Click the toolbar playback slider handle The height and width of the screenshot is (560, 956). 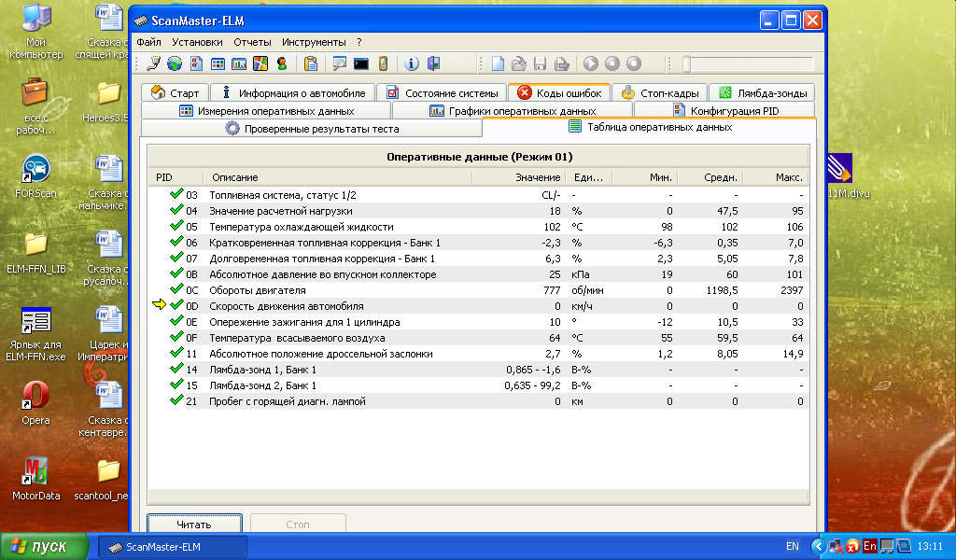coord(686,64)
